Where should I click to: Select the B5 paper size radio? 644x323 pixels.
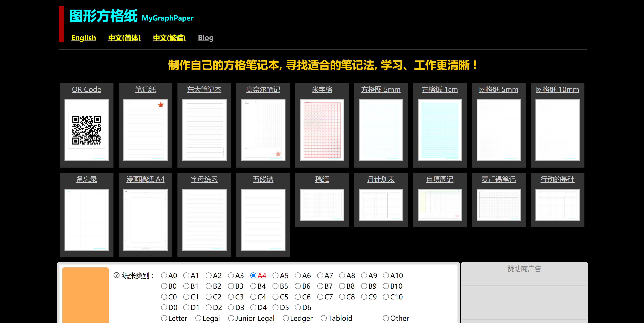point(275,286)
